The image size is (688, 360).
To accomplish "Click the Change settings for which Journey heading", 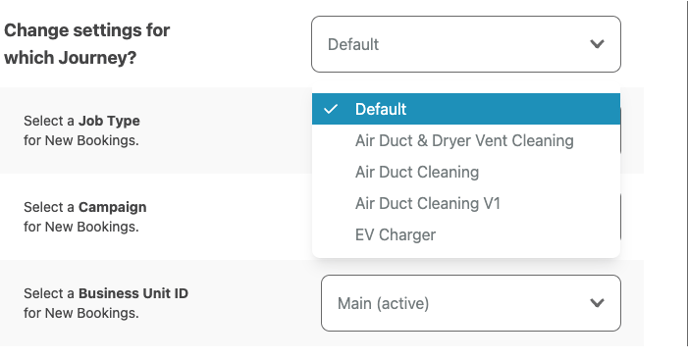I will 87,44.
